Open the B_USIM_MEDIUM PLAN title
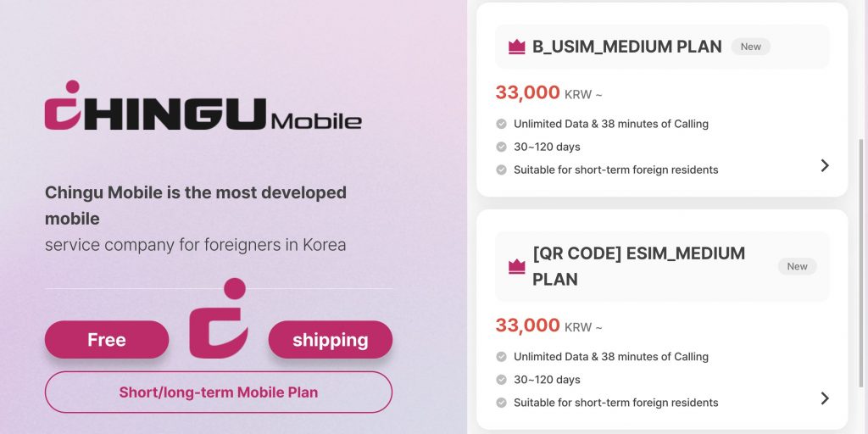 coord(627,47)
